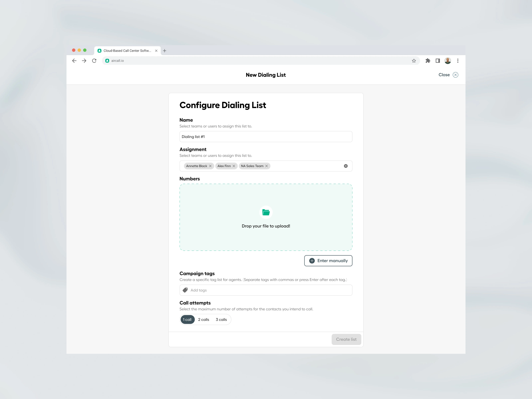Screen dimensions: 532x399
Task: Open Chrome three-dot menu
Action: [x=458, y=61]
